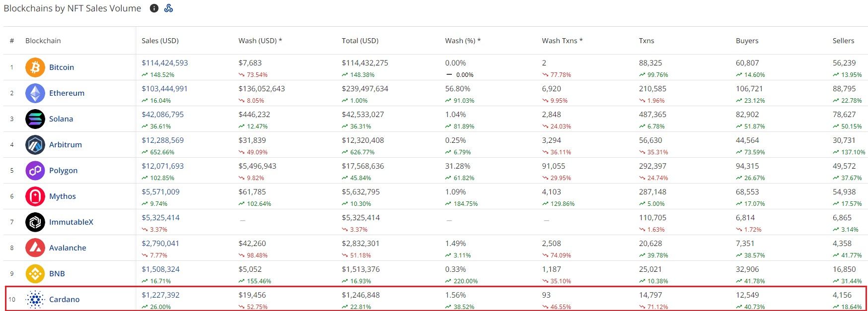This screenshot has width=868, height=311.
Task: Click the blue webhook icon near title
Action: [169, 8]
